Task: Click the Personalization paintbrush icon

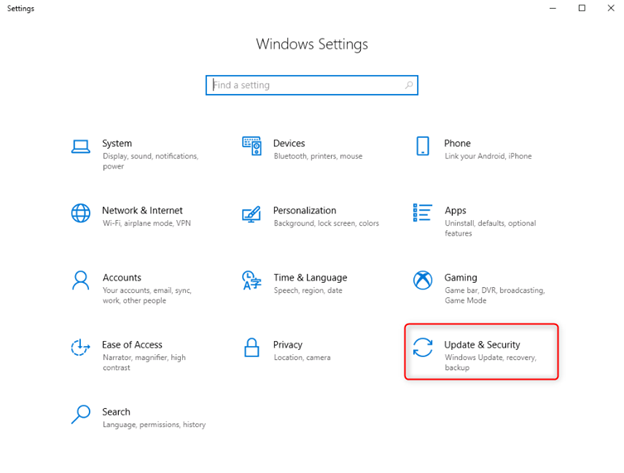Action: [x=252, y=214]
